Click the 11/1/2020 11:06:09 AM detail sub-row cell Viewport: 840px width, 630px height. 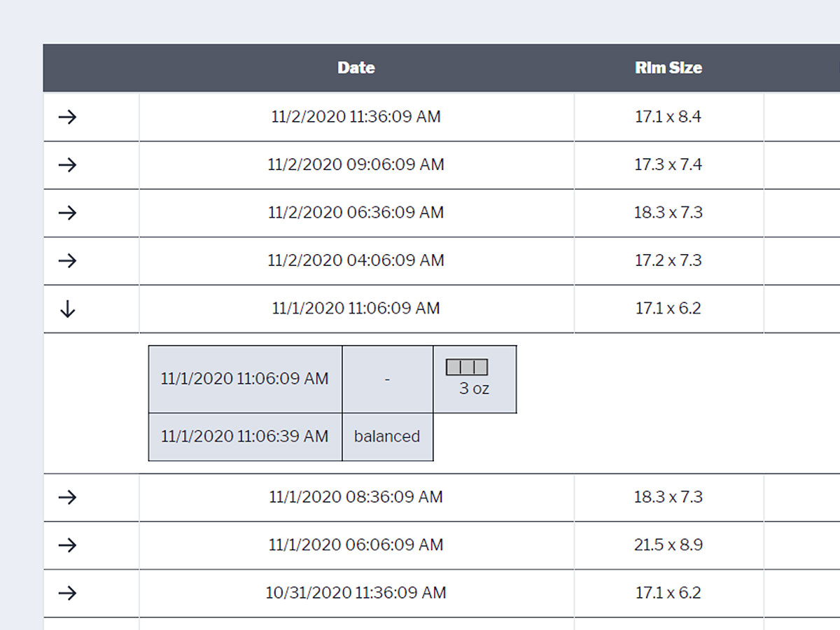tap(245, 379)
